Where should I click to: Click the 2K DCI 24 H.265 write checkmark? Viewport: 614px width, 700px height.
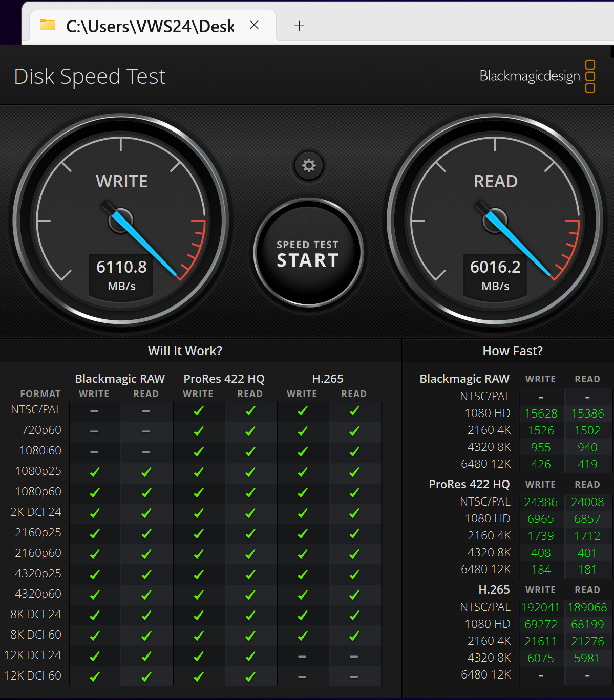click(x=303, y=513)
